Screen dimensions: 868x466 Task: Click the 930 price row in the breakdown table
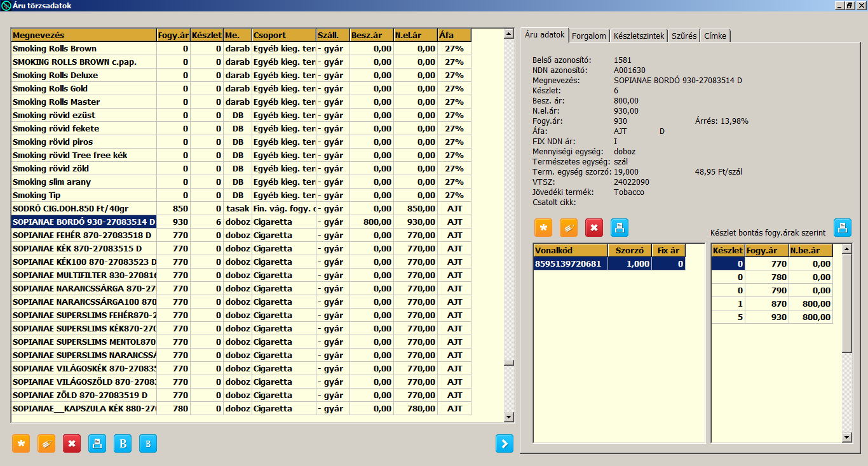point(772,317)
